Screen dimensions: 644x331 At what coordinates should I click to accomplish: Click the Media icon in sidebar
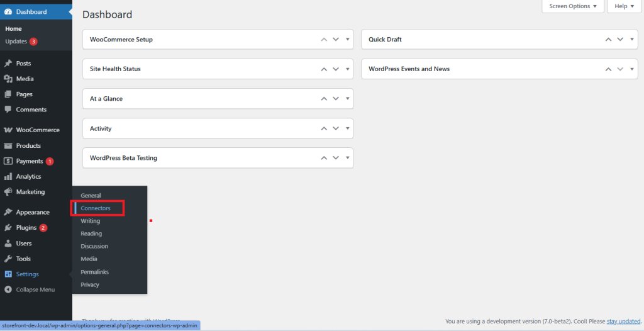point(8,79)
